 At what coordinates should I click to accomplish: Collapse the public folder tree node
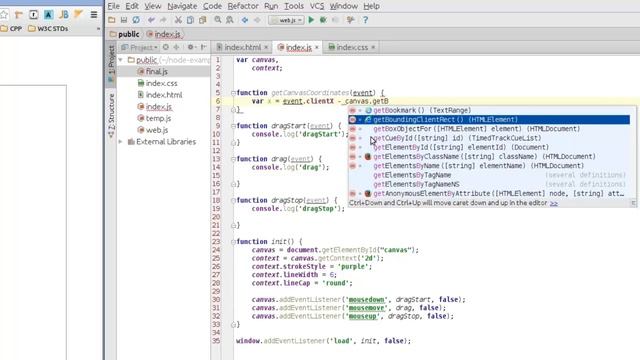click(x=121, y=60)
